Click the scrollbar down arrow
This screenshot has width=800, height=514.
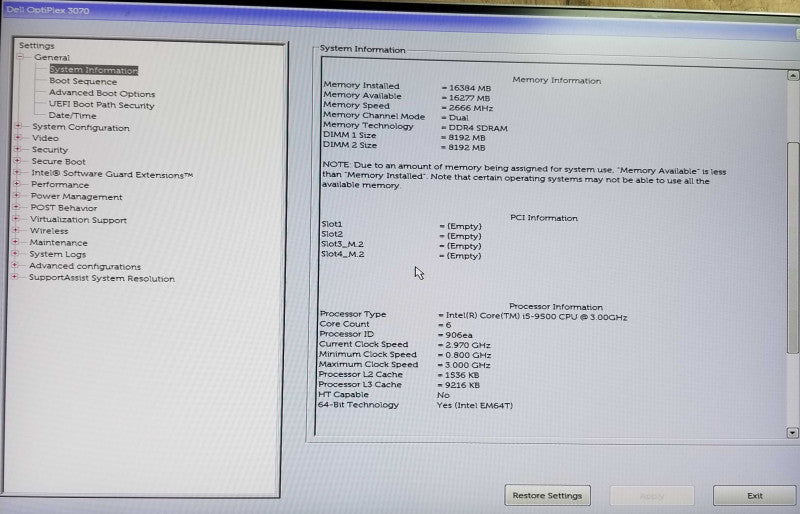[792, 433]
